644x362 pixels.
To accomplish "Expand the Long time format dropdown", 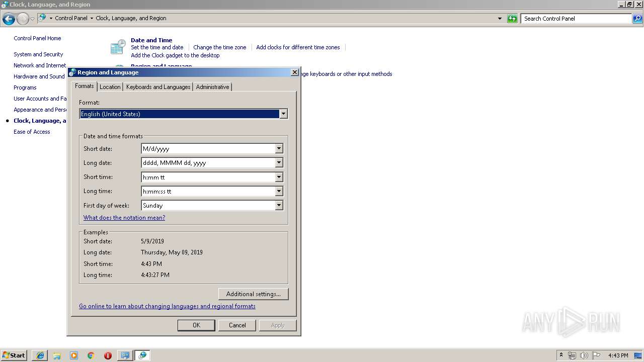I will 279,191.
